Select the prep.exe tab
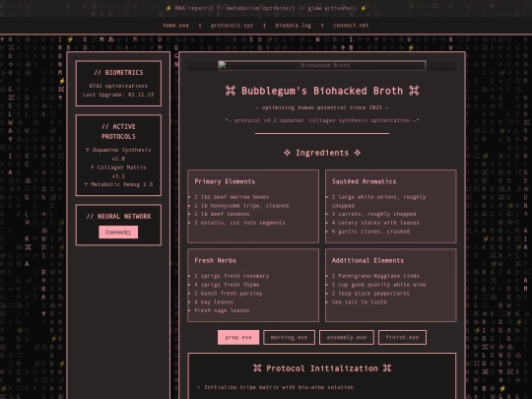The height and width of the screenshot is (399, 532). tap(238, 338)
